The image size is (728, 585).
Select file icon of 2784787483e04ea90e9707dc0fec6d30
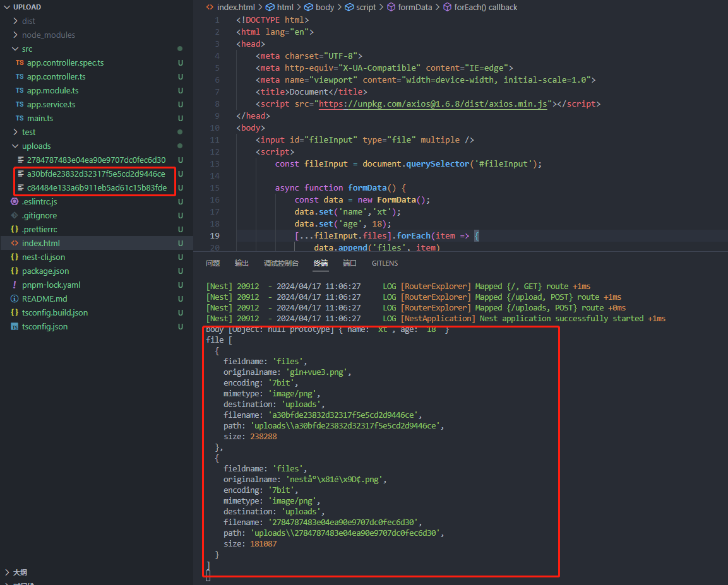pos(20,160)
